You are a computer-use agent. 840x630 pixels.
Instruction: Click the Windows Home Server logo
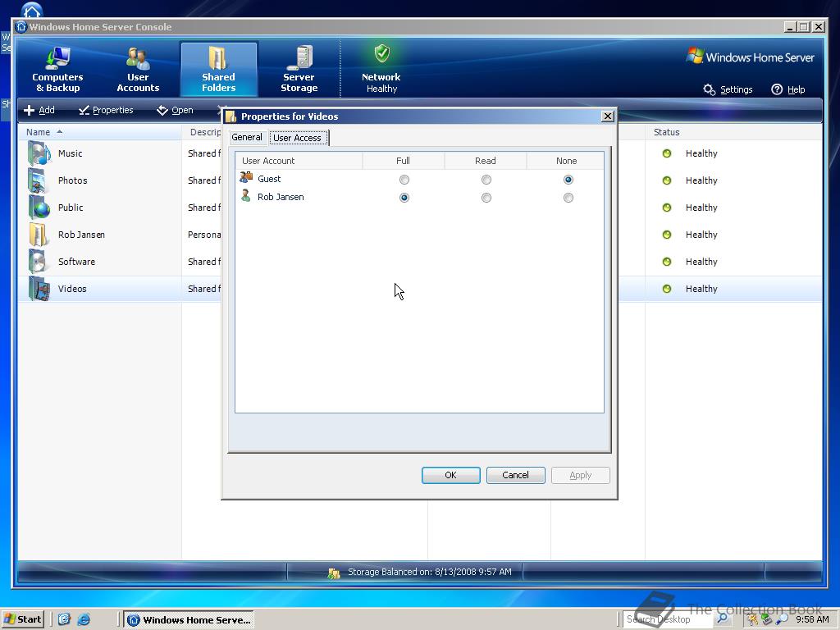750,57
